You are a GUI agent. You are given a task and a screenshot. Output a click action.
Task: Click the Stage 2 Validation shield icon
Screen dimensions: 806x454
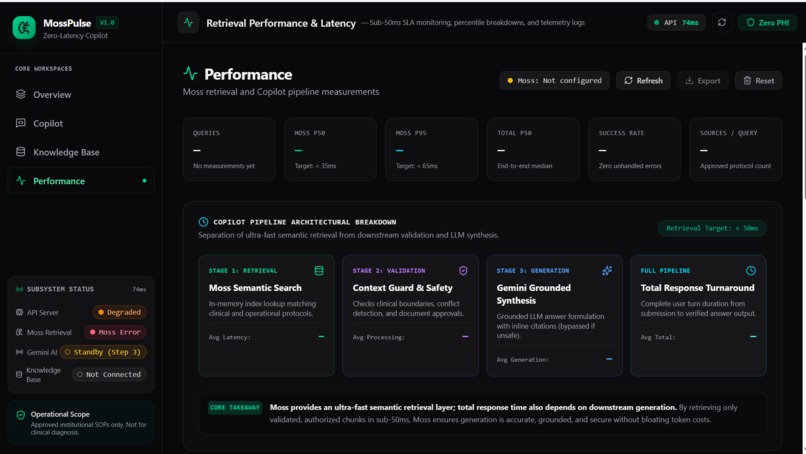pos(463,270)
